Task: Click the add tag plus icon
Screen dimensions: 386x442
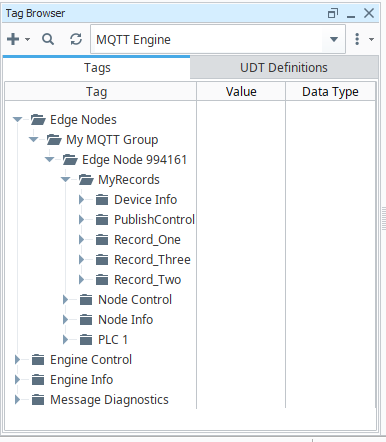Action: tap(13, 39)
